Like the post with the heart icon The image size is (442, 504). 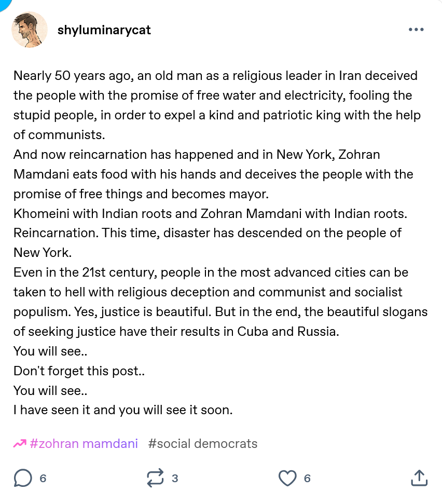click(287, 478)
